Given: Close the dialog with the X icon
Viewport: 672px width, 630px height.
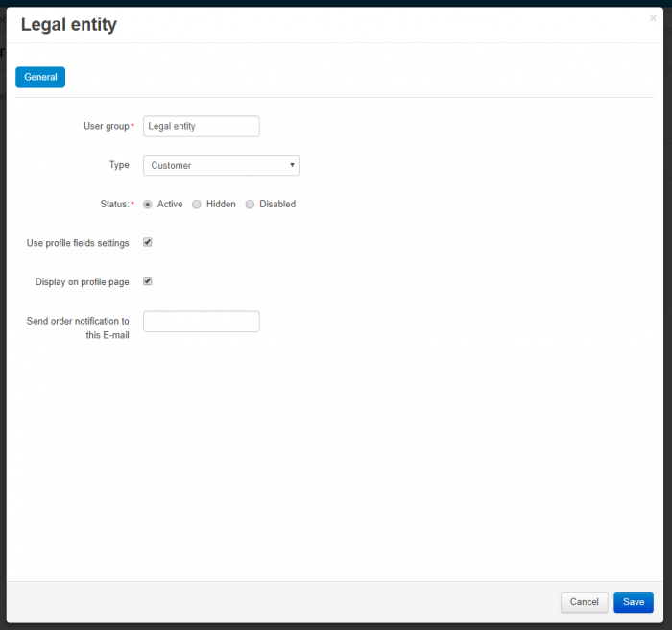Looking at the screenshot, I should click(653, 18).
